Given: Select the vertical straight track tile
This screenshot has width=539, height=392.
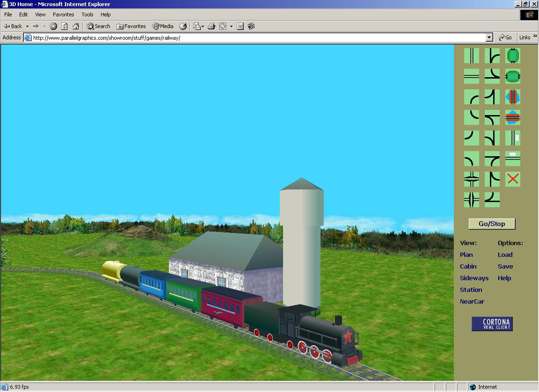Looking at the screenshot, I should click(x=471, y=56).
